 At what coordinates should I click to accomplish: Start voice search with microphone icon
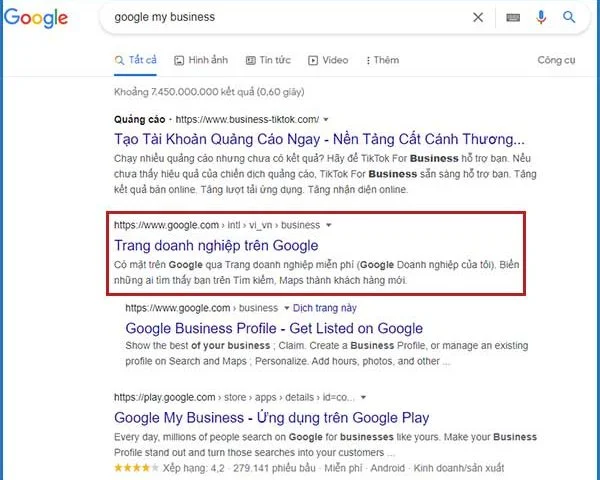(541, 17)
